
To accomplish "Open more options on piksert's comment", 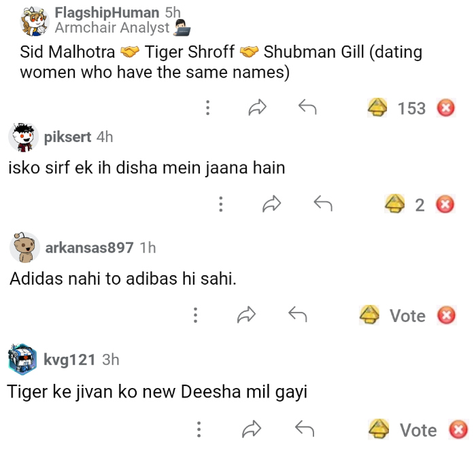I will [x=220, y=205].
